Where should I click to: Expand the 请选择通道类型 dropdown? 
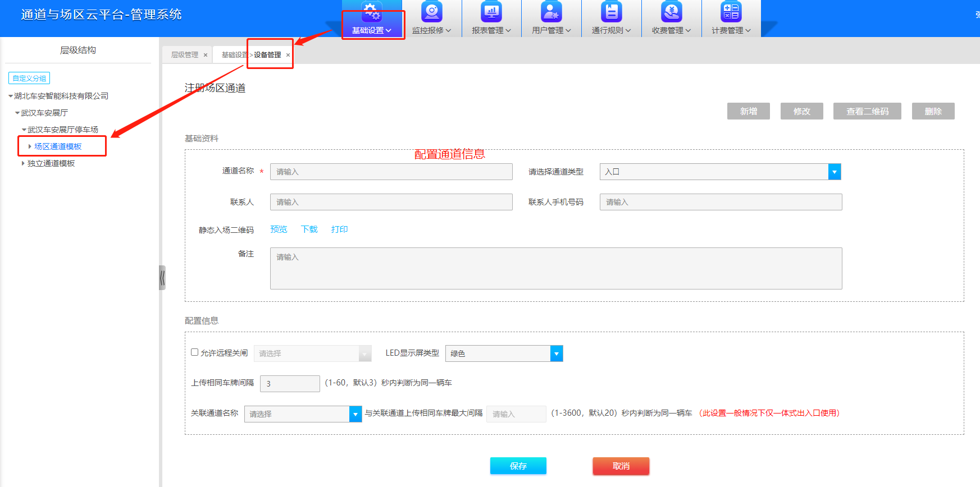point(834,172)
